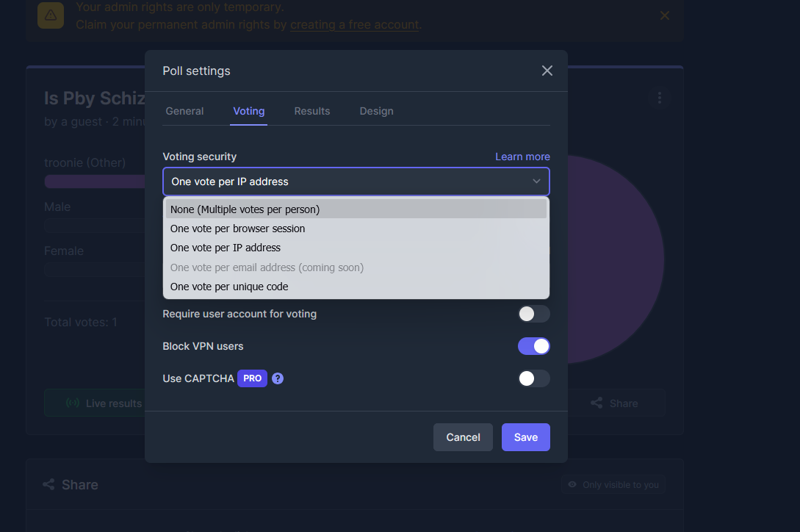This screenshot has width=800, height=532.
Task: Click the Poll settings dialog title
Action: 196,71
